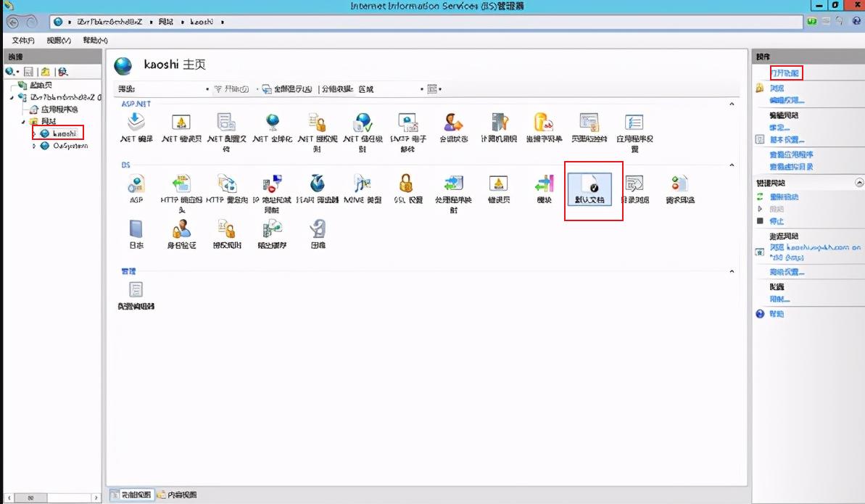The image size is (865, 504).
Task: Expand the OaSystem site tree node arrow
Action: (x=34, y=146)
